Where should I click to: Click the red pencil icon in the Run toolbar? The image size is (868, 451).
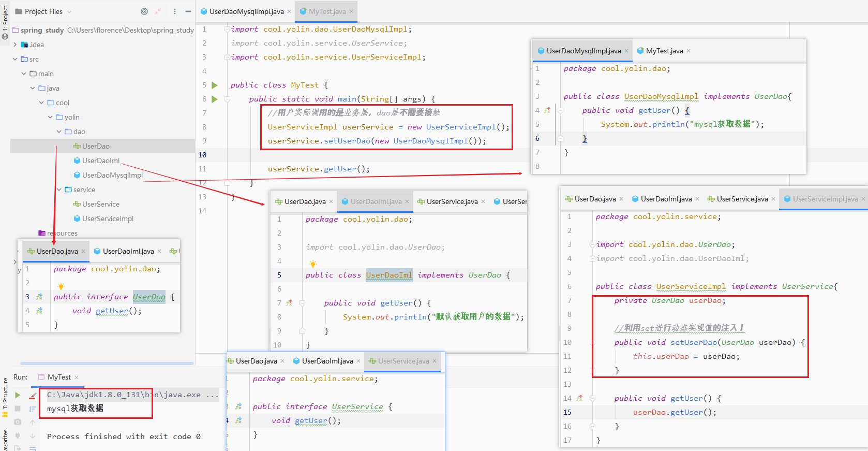pos(33,395)
